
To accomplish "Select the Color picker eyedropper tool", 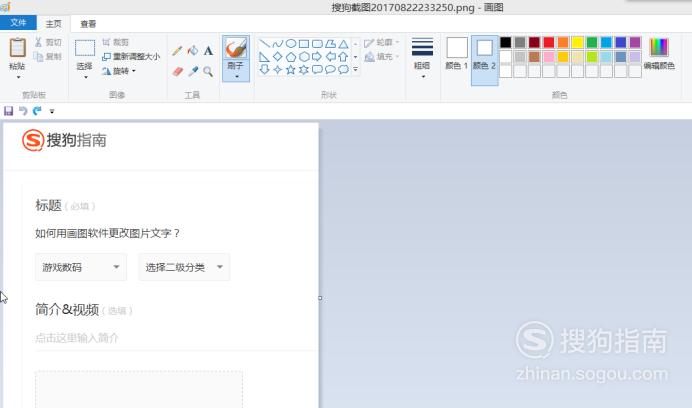I will point(193,71).
